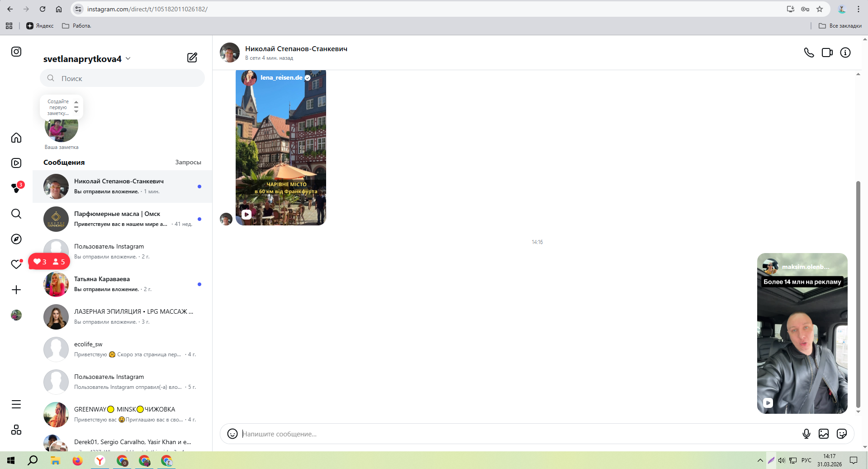Open Reels icon in sidebar
Image resolution: width=868 pixels, height=469 pixels.
[x=16, y=163]
